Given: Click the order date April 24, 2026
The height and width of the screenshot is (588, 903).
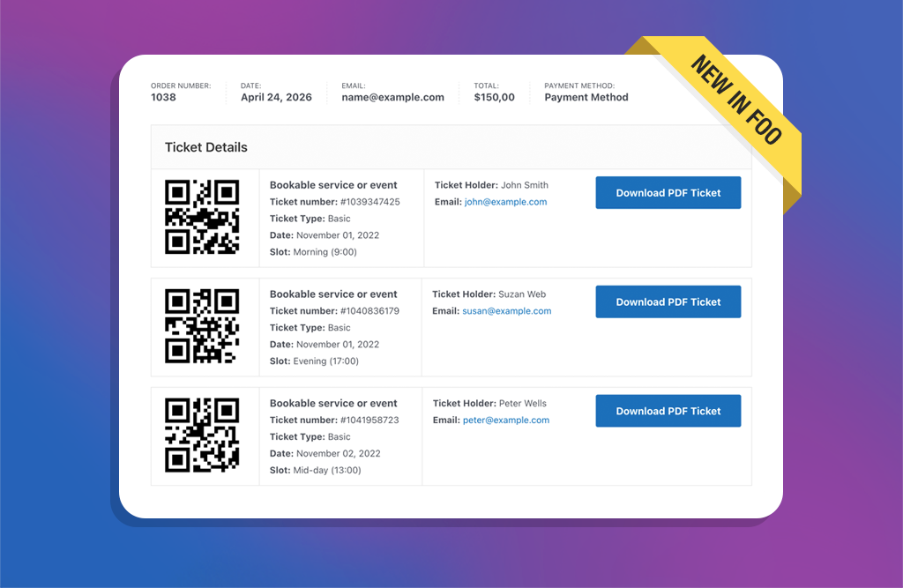Looking at the screenshot, I should coord(276,97).
